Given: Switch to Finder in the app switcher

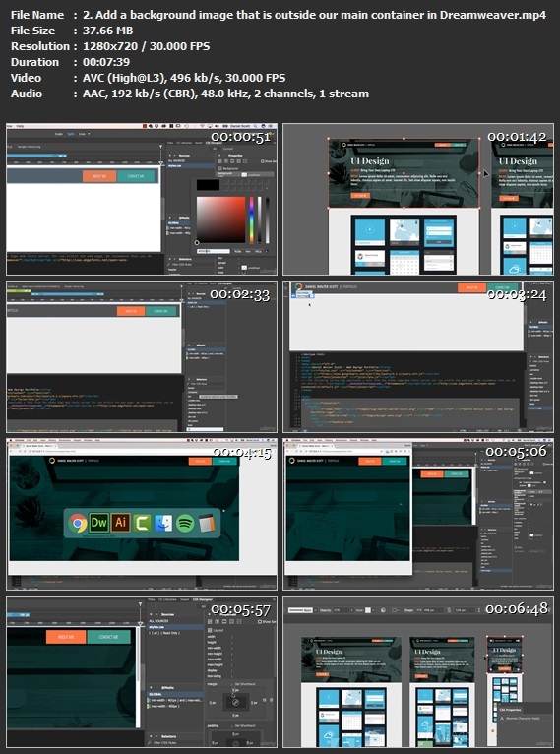Looking at the screenshot, I should coord(163,523).
